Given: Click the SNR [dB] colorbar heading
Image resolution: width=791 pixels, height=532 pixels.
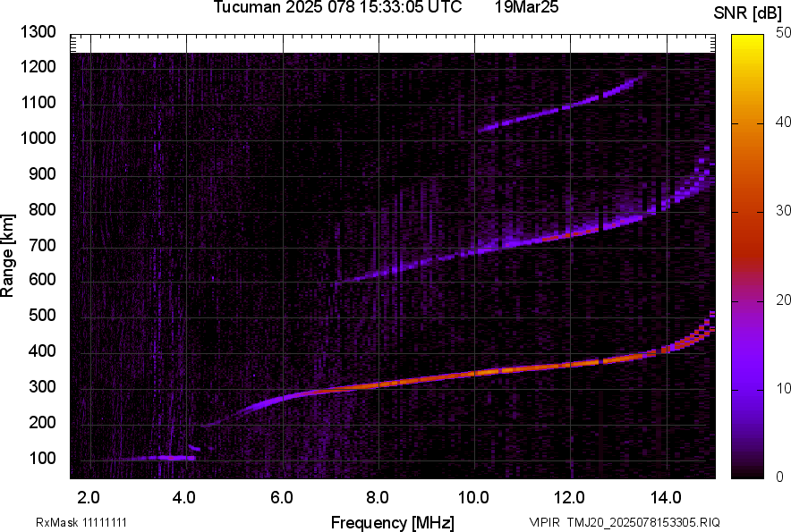Looking at the screenshot, I should [x=750, y=13].
